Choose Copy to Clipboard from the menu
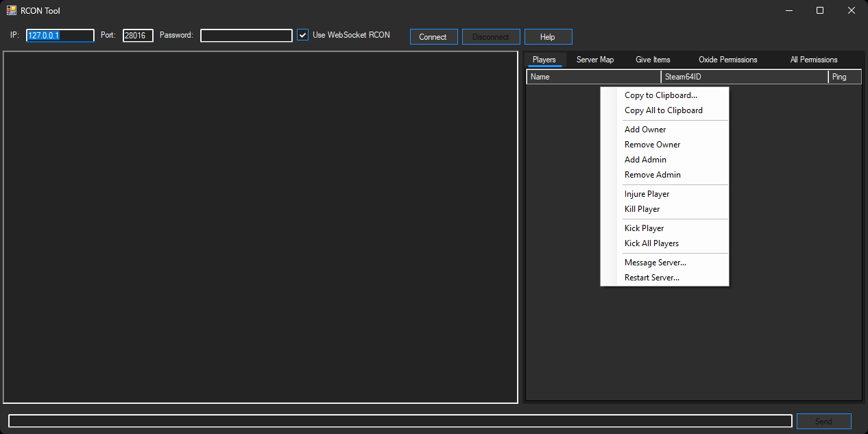Screen dimensions: 868x434 660,95
